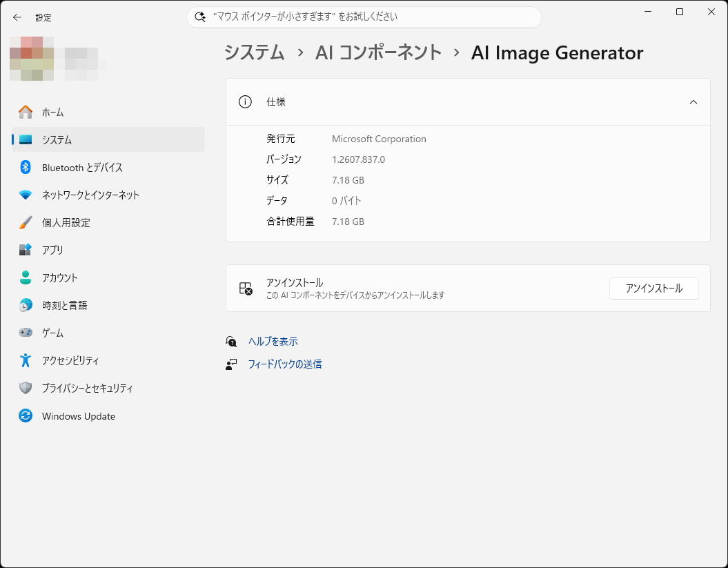Click the info icon beside 仕様
The image size is (728, 568).
(x=245, y=101)
